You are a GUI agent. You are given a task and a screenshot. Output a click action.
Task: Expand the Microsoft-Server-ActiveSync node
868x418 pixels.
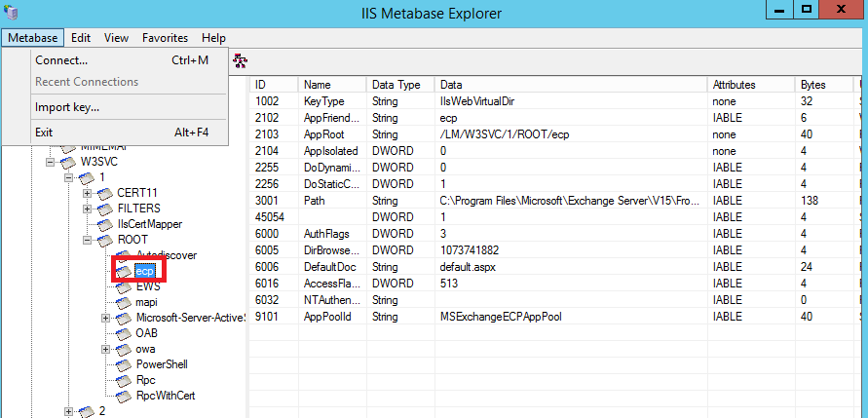coord(106,318)
